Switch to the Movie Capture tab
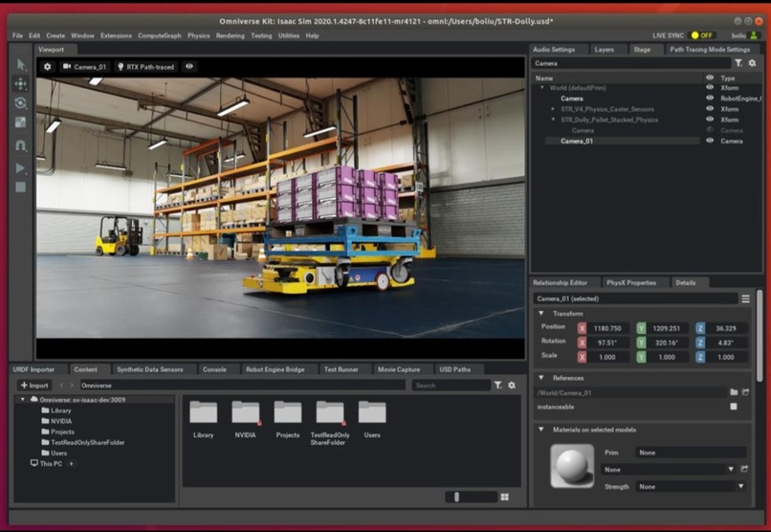 point(399,369)
